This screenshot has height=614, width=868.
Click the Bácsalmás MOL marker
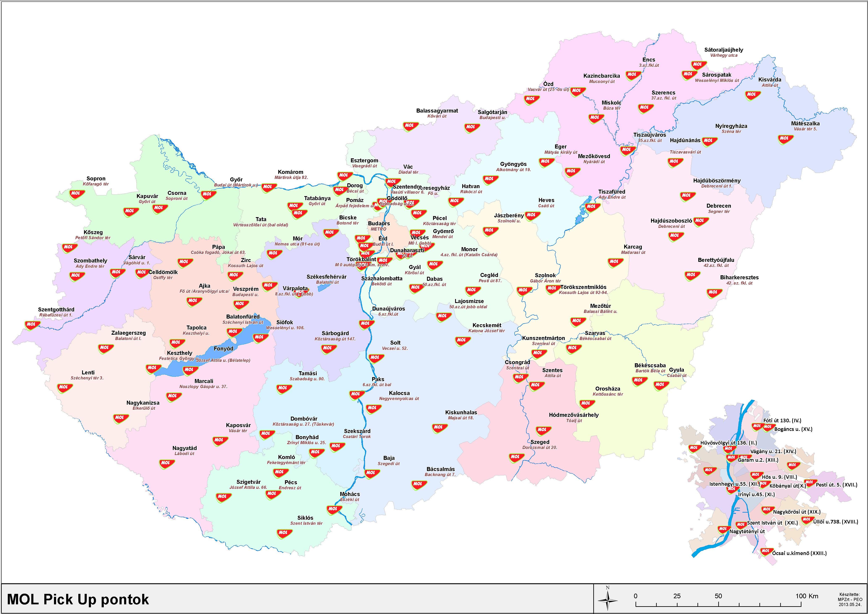coord(419,485)
